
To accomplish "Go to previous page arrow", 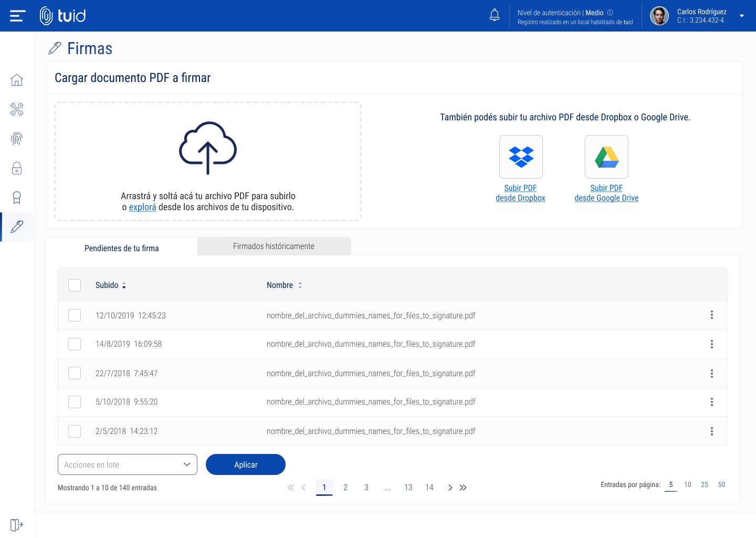I will point(303,488).
